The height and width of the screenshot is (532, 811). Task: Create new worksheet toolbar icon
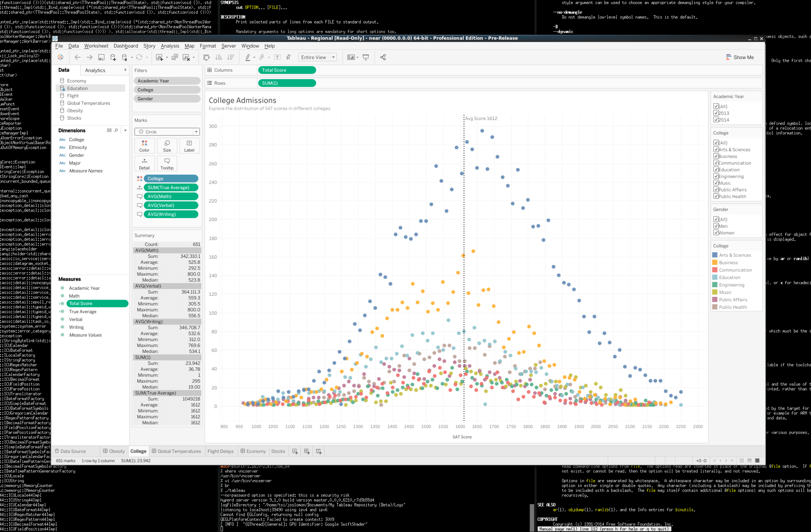point(159,57)
